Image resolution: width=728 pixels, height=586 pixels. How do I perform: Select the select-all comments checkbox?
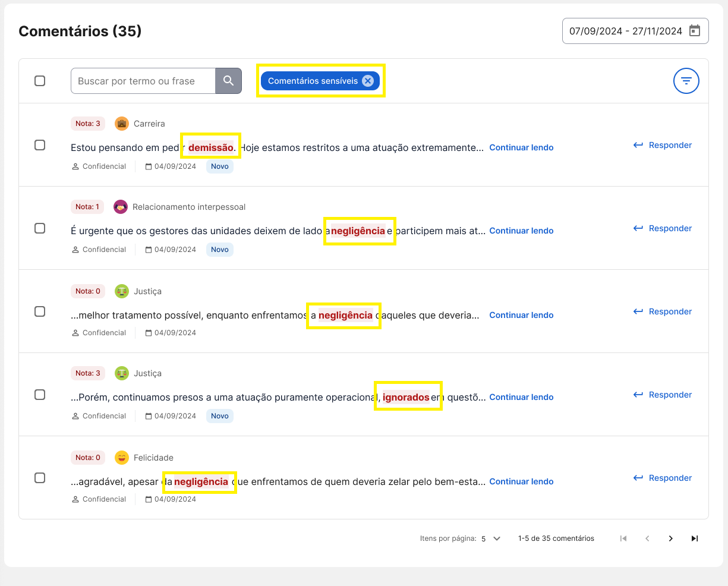pos(40,80)
